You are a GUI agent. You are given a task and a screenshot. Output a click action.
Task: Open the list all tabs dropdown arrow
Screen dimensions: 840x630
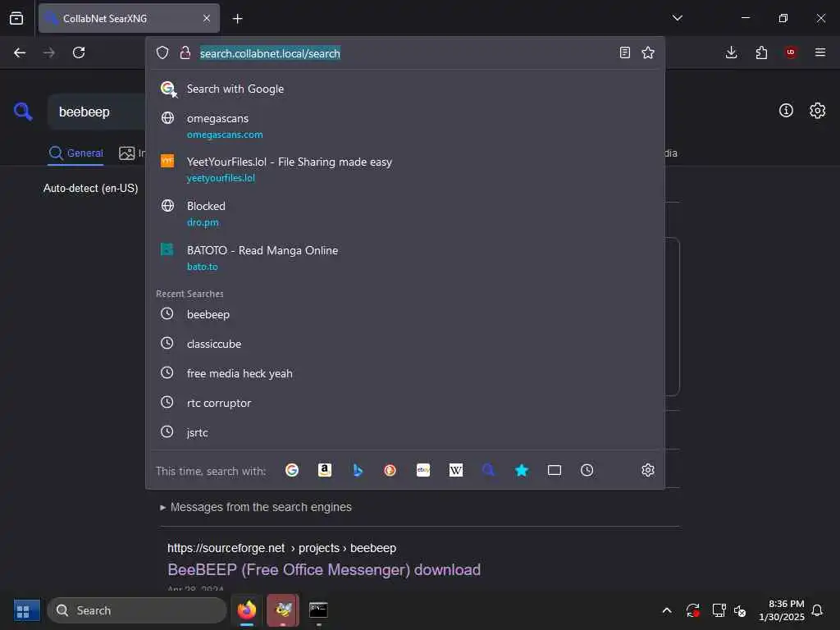pyautogui.click(x=677, y=18)
